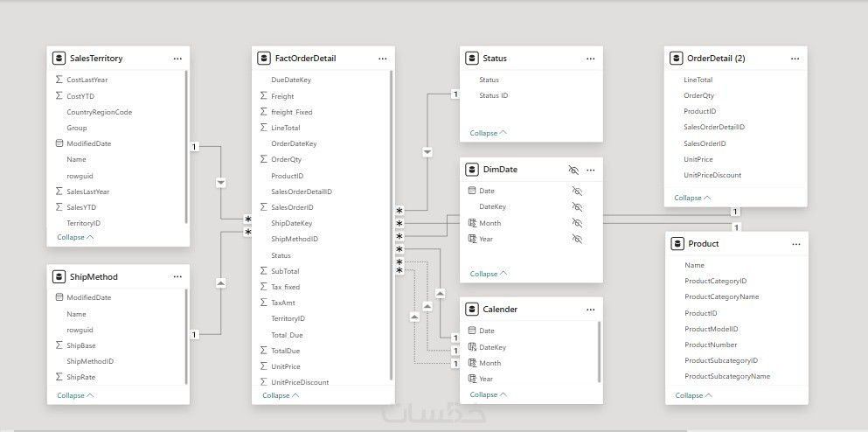Click the ShipMethod table header icon

click(59, 277)
